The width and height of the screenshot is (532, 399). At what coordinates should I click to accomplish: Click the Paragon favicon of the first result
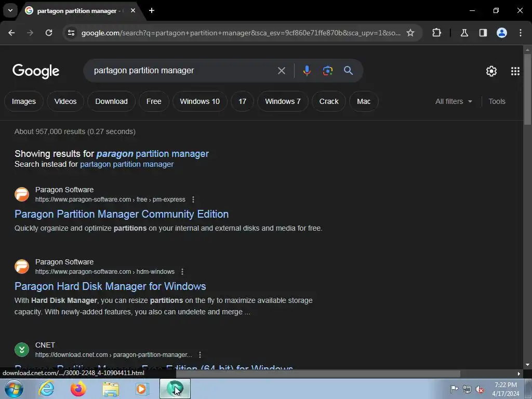pyautogui.click(x=22, y=194)
